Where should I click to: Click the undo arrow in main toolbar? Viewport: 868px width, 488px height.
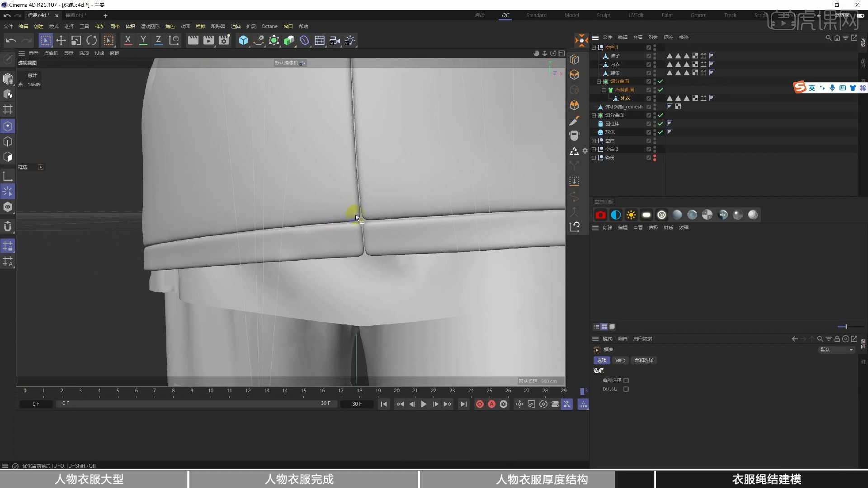pyautogui.click(x=11, y=41)
